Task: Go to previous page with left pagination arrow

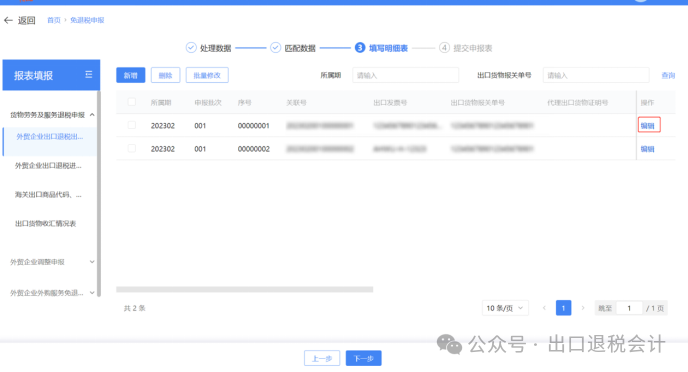Action: point(544,308)
